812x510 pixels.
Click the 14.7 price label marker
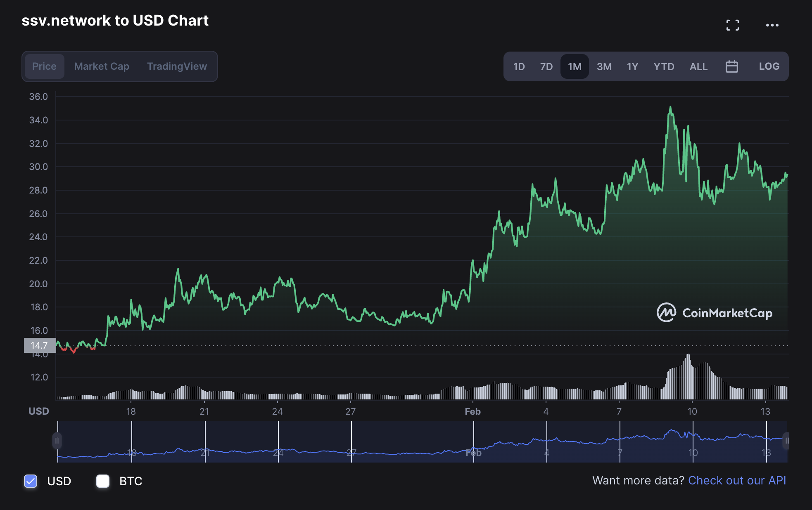(40, 345)
